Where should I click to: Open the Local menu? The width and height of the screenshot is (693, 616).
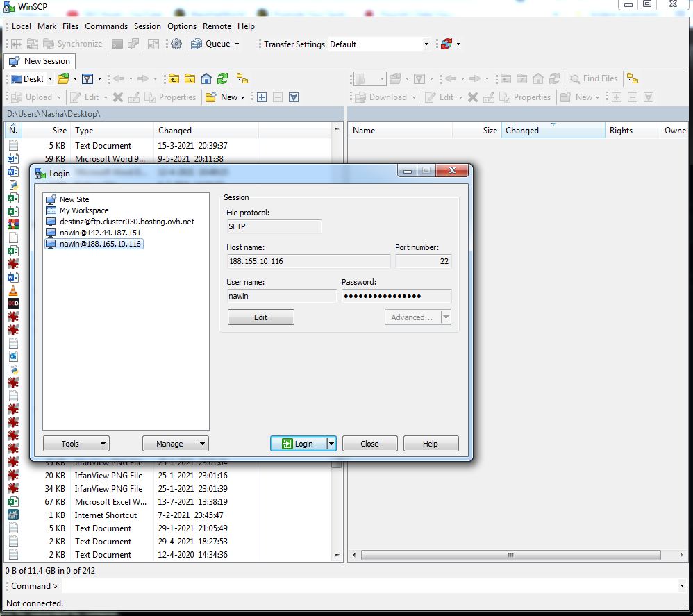(22, 26)
